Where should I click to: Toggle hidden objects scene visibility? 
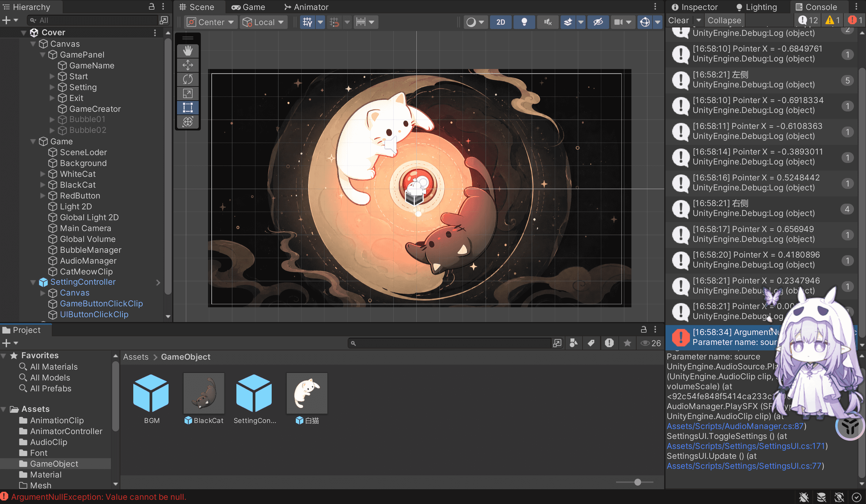tap(598, 22)
